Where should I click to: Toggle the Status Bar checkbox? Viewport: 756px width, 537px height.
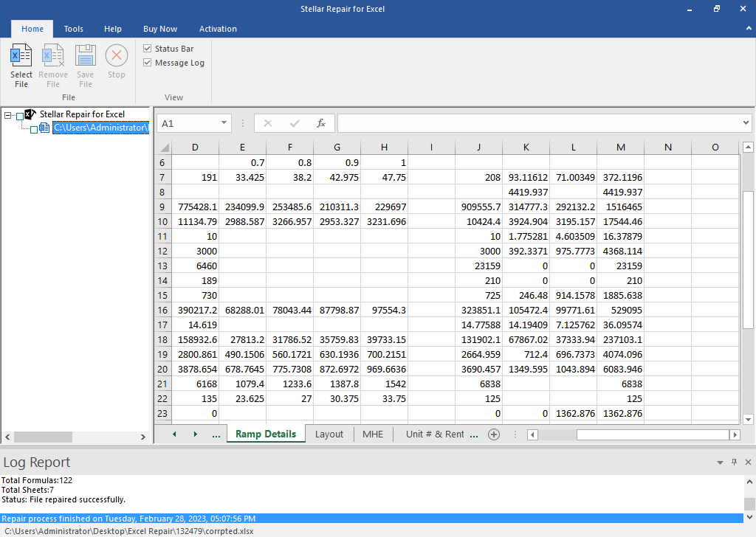pyautogui.click(x=148, y=49)
